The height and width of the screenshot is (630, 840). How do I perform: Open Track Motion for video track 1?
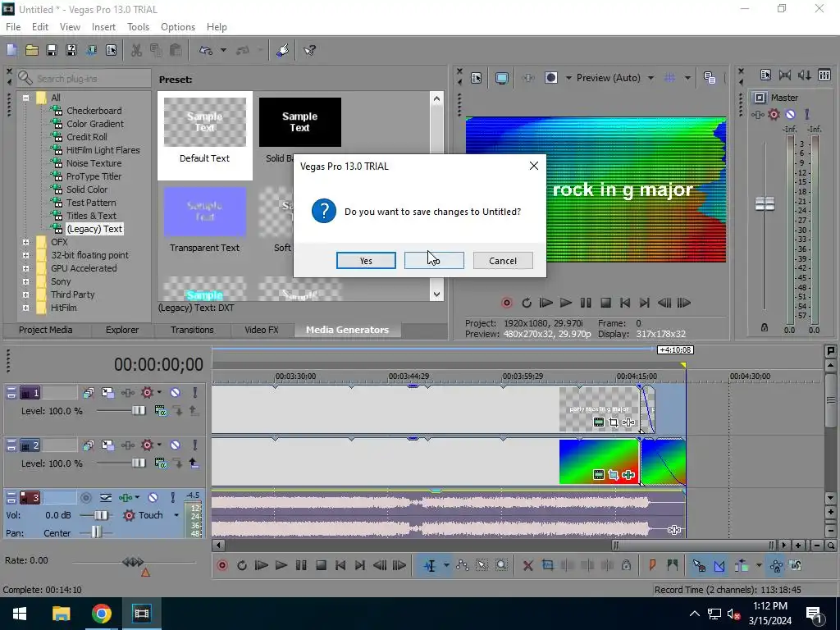click(x=107, y=393)
